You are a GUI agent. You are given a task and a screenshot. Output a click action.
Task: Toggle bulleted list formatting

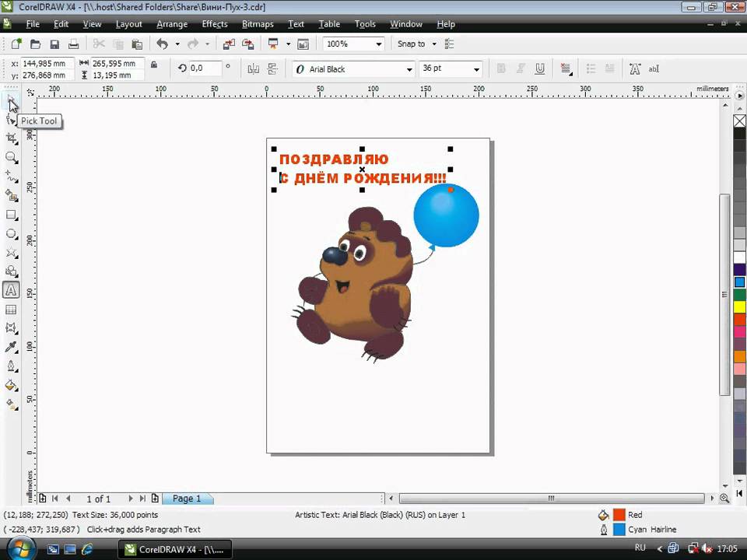point(591,68)
